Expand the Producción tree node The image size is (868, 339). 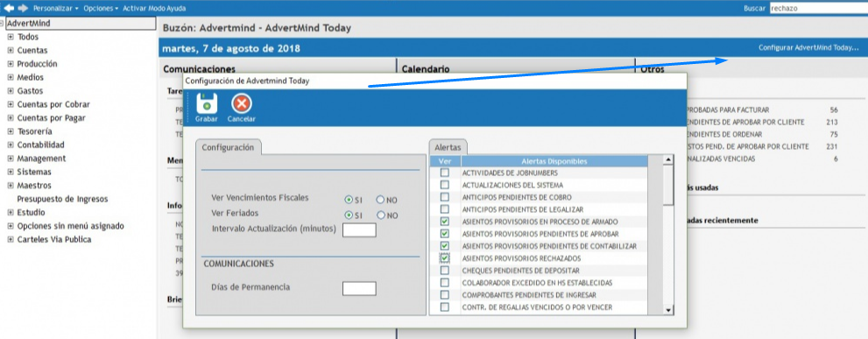pos(10,64)
